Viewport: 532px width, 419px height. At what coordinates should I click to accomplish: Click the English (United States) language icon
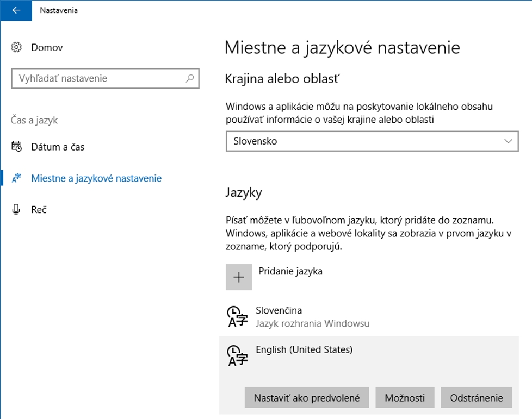point(237,356)
